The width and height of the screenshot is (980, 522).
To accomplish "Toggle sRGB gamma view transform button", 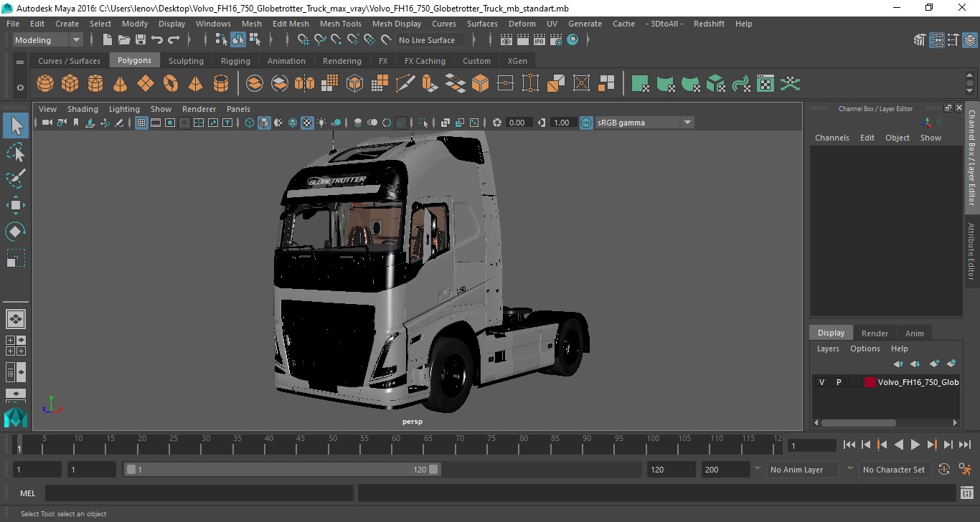I will 586,123.
